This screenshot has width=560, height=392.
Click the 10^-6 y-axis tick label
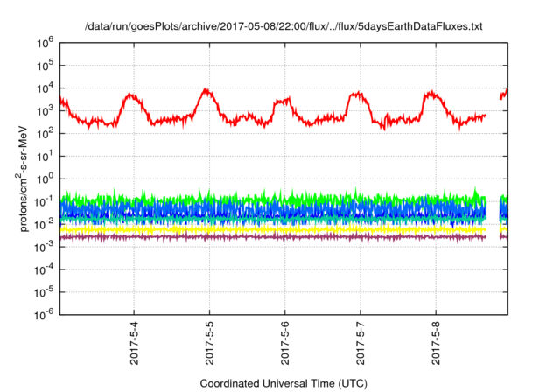[x=45, y=316]
